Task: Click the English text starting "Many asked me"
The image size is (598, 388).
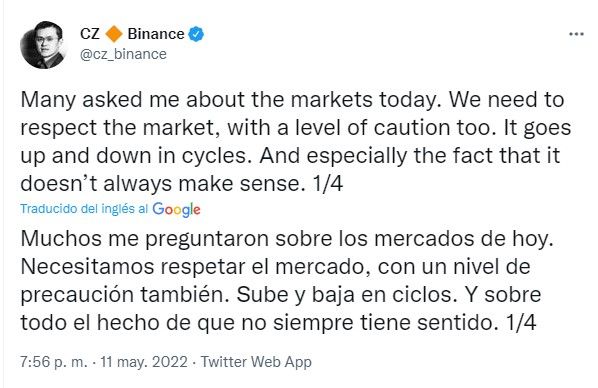Action: coord(296,142)
